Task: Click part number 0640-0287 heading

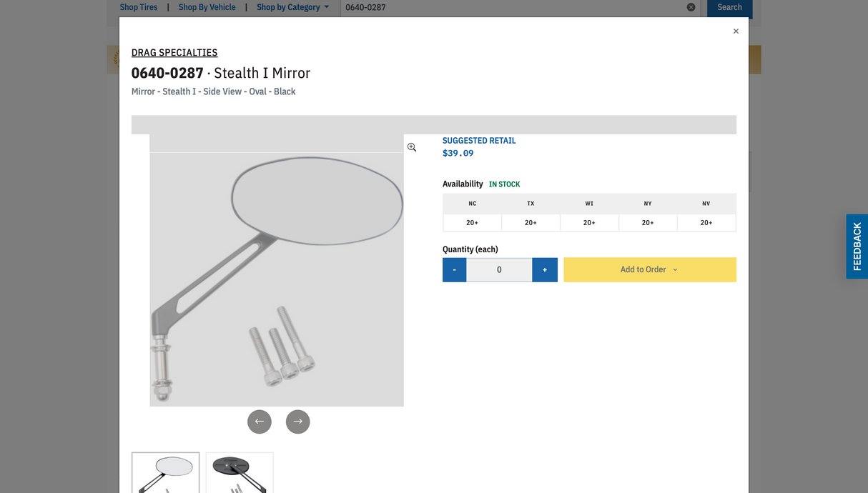Action: pos(167,73)
